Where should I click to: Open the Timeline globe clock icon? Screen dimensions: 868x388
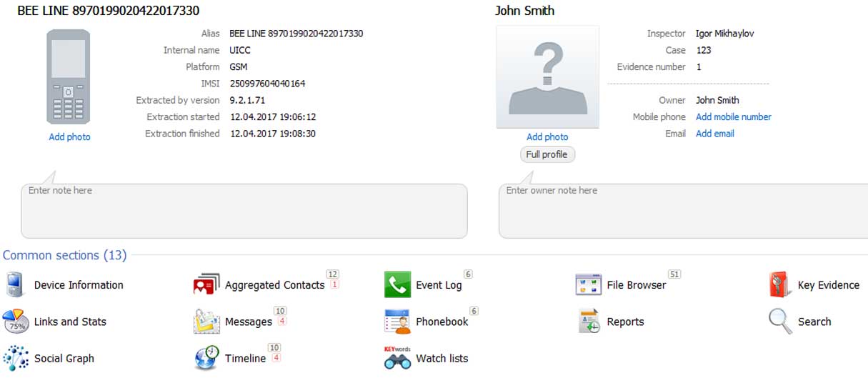[x=206, y=358]
